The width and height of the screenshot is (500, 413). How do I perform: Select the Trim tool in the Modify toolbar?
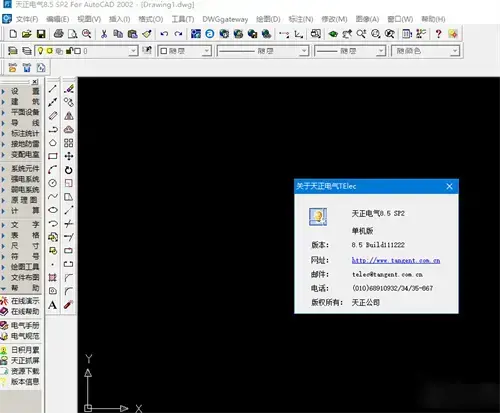[x=69, y=223]
